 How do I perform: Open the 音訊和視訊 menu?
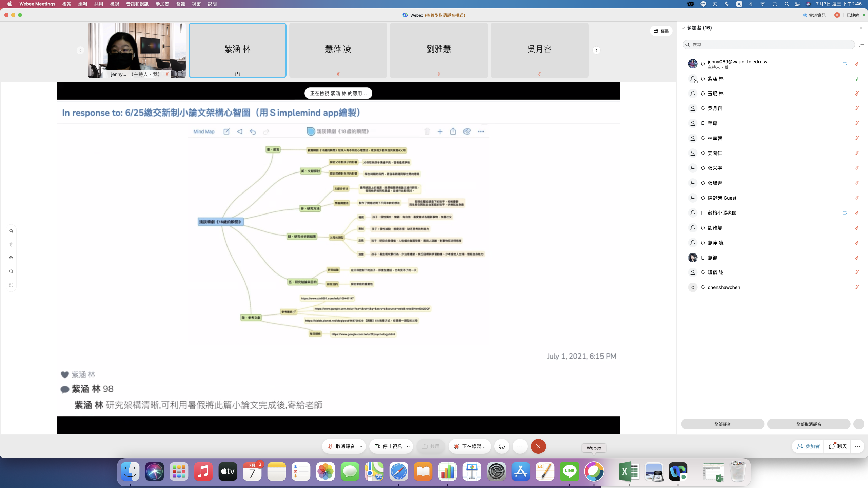coord(137,4)
